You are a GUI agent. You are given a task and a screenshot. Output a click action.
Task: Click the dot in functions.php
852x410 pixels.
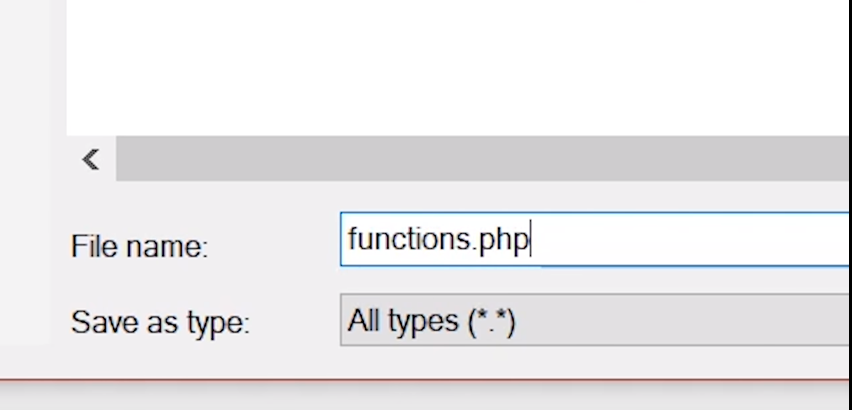pyautogui.click(x=474, y=248)
